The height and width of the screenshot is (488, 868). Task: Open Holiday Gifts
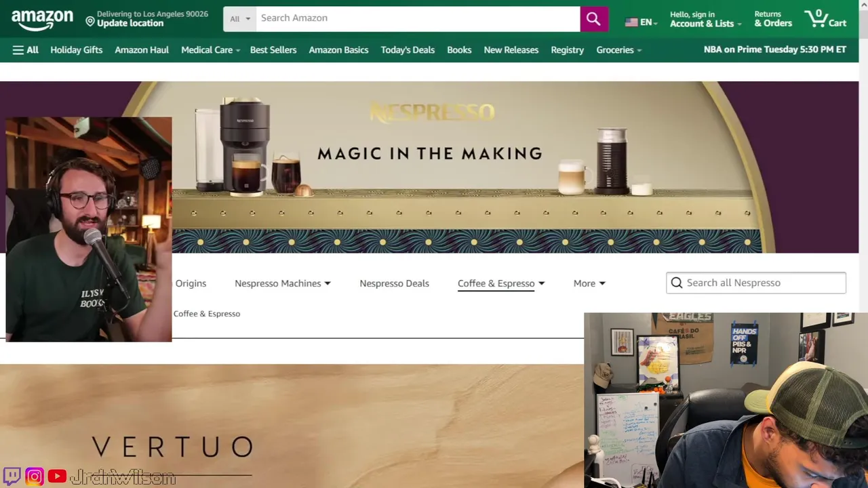(x=77, y=50)
